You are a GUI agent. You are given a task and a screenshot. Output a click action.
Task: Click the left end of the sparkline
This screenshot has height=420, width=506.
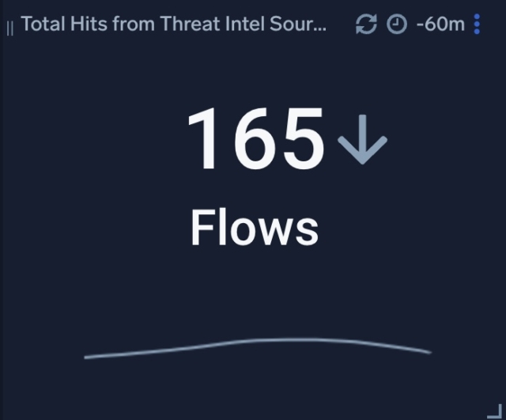pyautogui.click(x=85, y=357)
